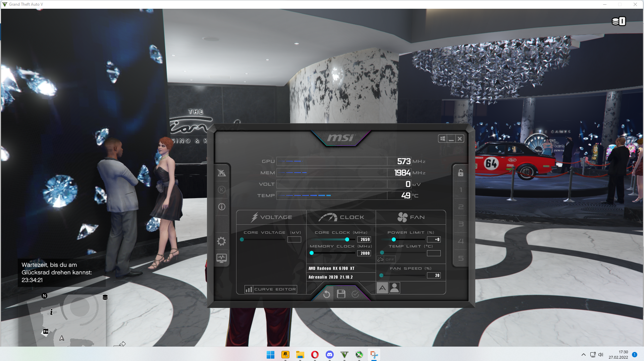Click the Core Clock slider handle
644x361 pixels.
pos(347,239)
